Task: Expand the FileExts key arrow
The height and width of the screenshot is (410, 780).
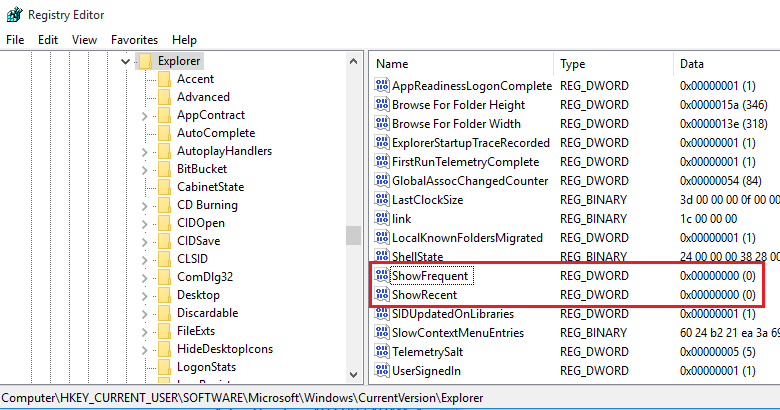Action: click(144, 332)
